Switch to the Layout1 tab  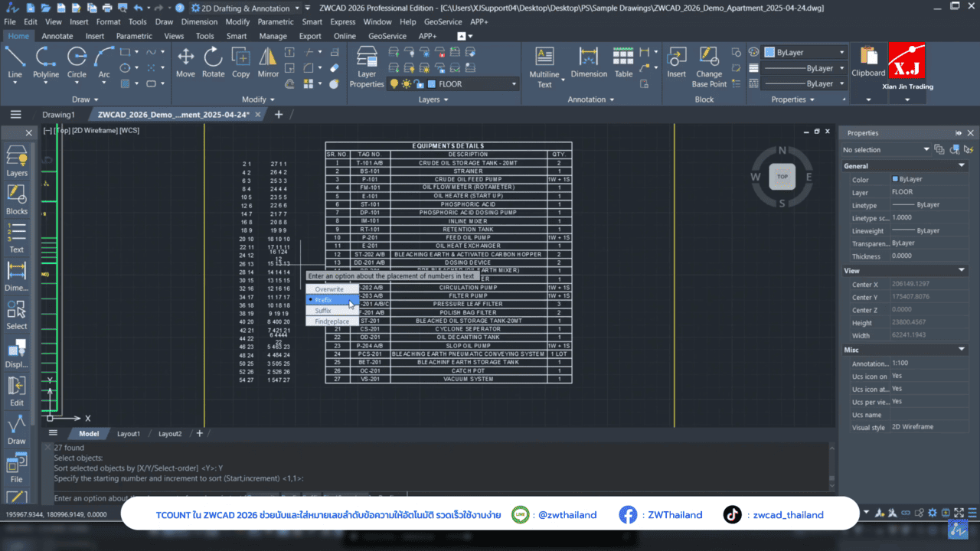click(x=129, y=434)
